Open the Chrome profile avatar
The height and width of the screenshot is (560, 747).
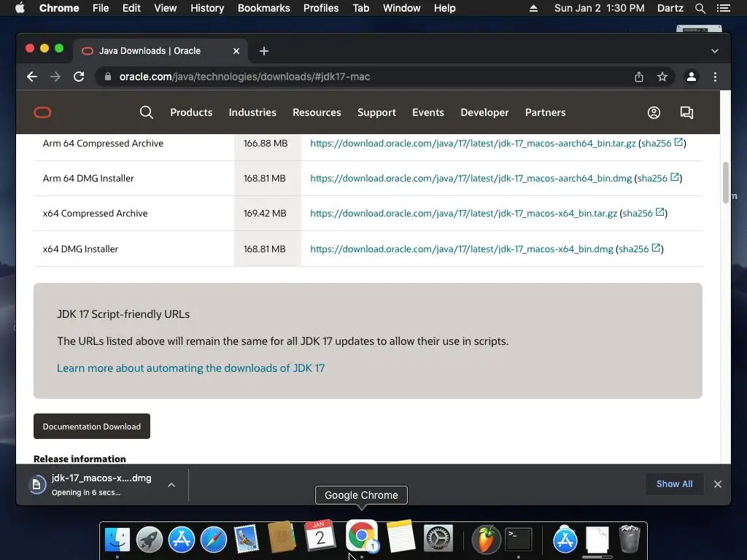(692, 77)
